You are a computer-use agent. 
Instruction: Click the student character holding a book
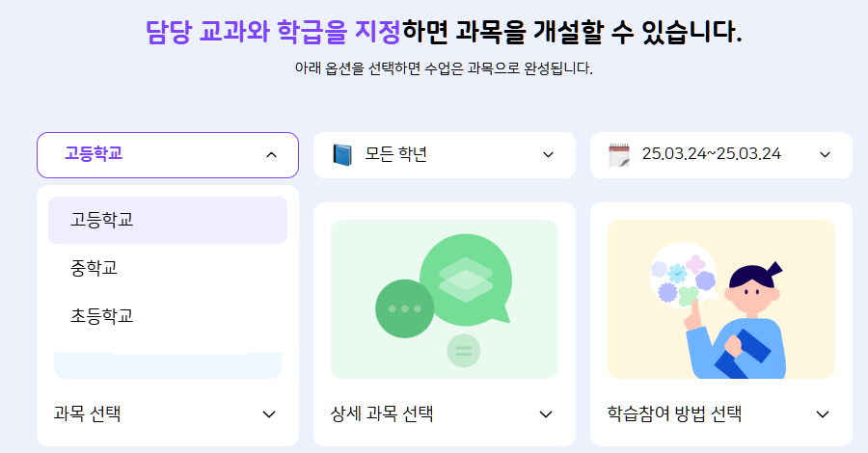coord(736,321)
